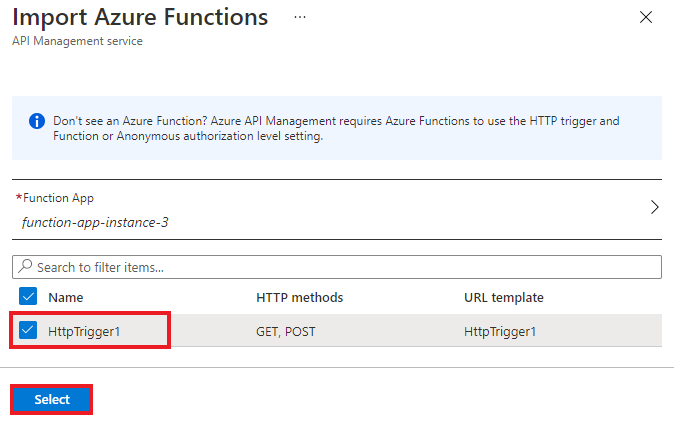Screen dimensions: 674x421
Task: Click the Select button
Action: [52, 399]
